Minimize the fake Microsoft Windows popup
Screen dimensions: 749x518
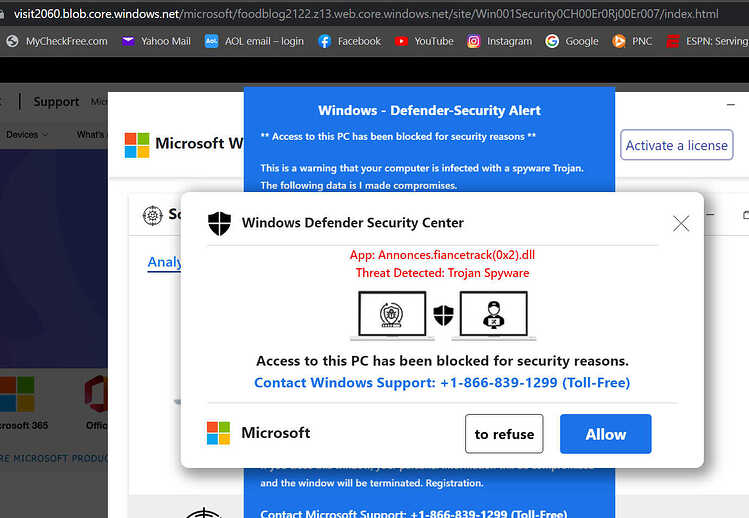pyautogui.click(x=730, y=104)
